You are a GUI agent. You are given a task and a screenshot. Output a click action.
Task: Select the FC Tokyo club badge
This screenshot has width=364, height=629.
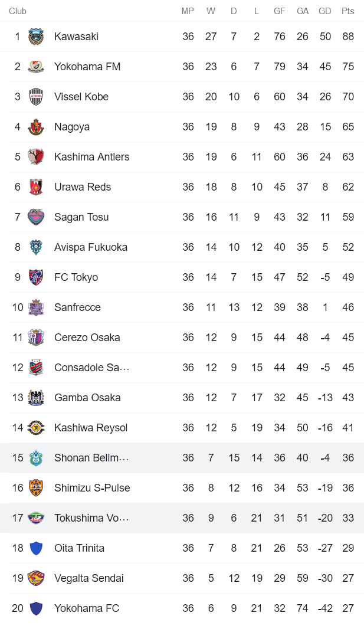[37, 277]
